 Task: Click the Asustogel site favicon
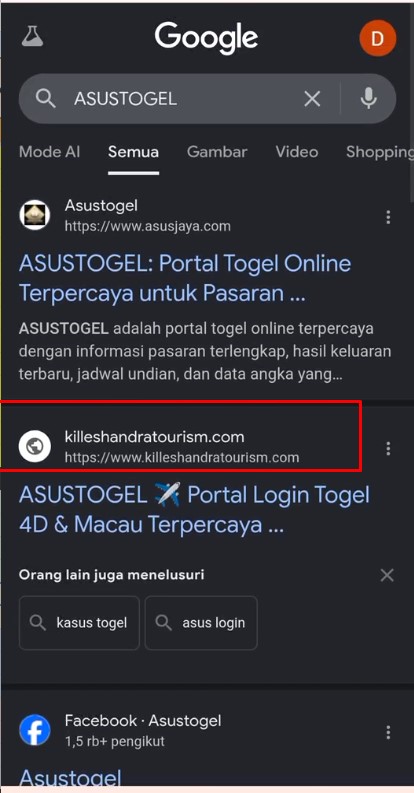[35, 215]
